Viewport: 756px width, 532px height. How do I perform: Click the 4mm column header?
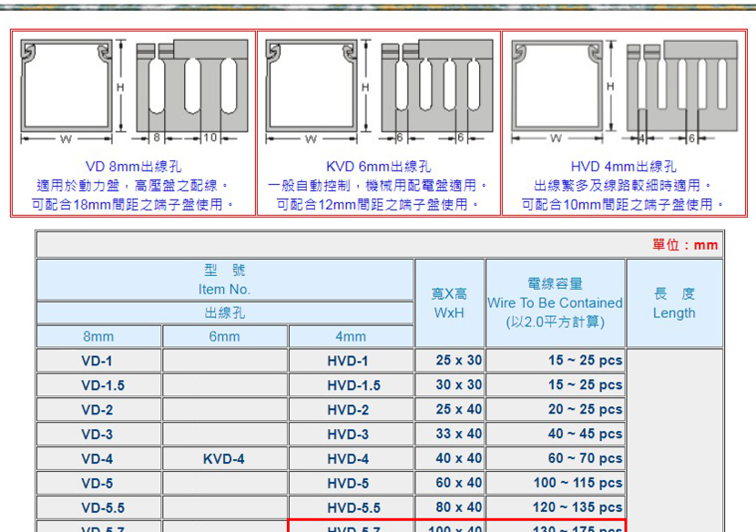coord(351,336)
